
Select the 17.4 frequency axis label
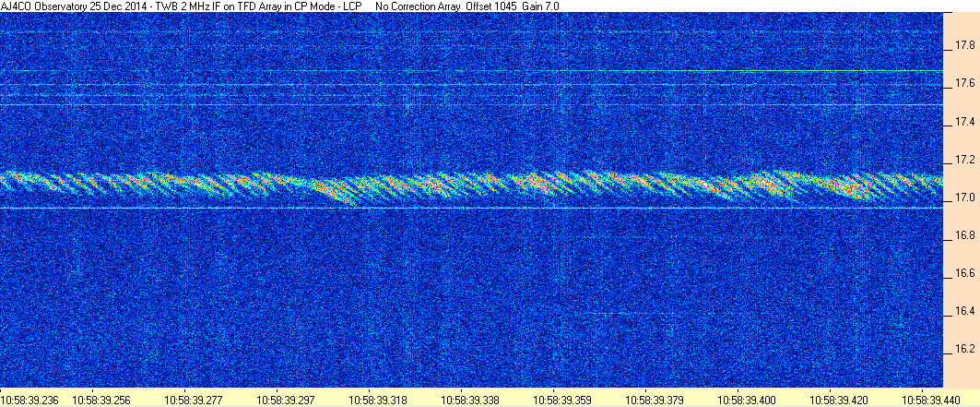pos(964,121)
